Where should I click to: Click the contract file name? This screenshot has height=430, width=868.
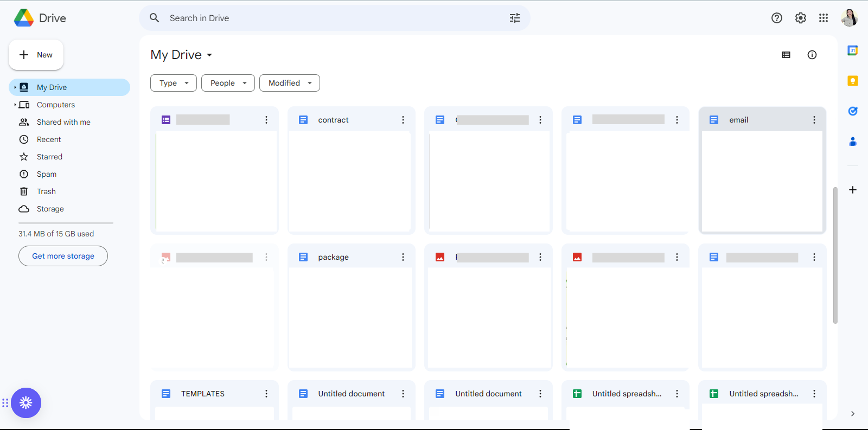[x=334, y=120]
